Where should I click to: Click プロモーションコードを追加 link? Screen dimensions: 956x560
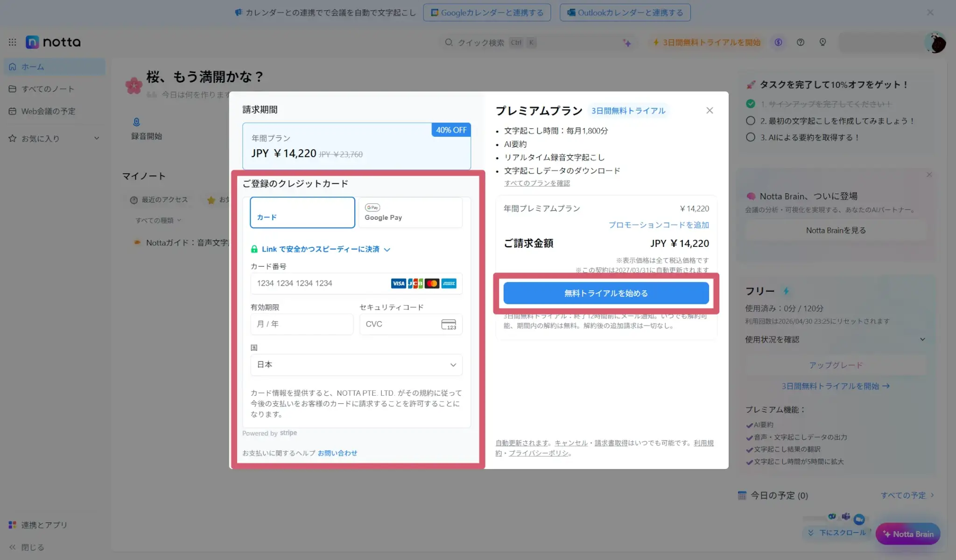[658, 225]
